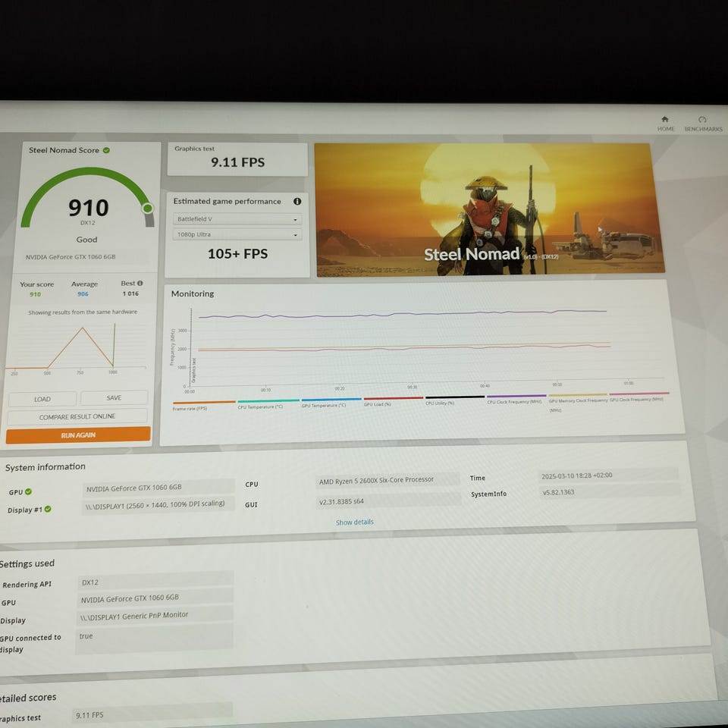Click the Best score value 1 016
728x728 pixels.
130,293
